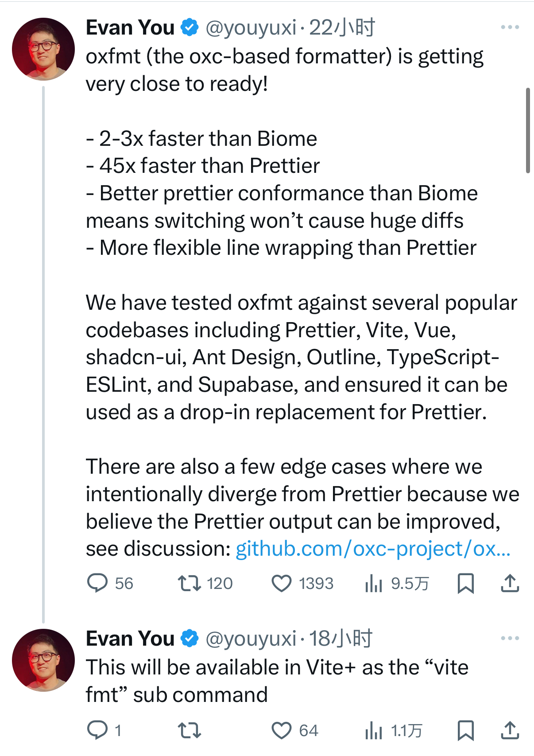Image resolution: width=534 pixels, height=756 pixels.
Task: Reply to the Vite+ sub command tweet
Action: click(x=97, y=730)
